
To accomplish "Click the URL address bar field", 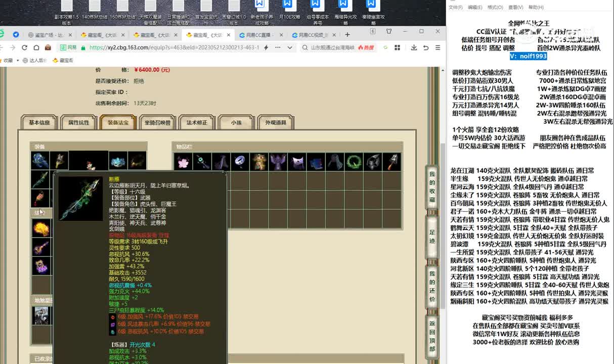I will pos(174,48).
